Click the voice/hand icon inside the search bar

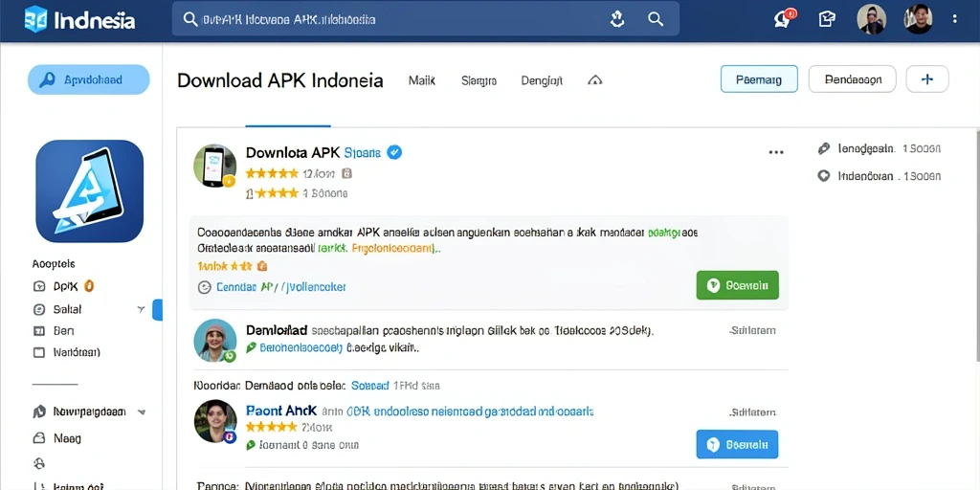point(617,19)
